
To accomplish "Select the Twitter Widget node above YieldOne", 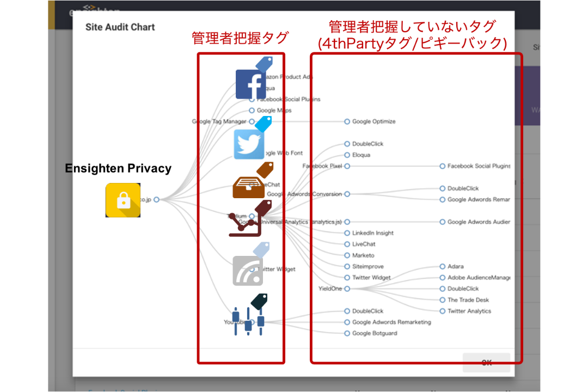I will point(347,278).
